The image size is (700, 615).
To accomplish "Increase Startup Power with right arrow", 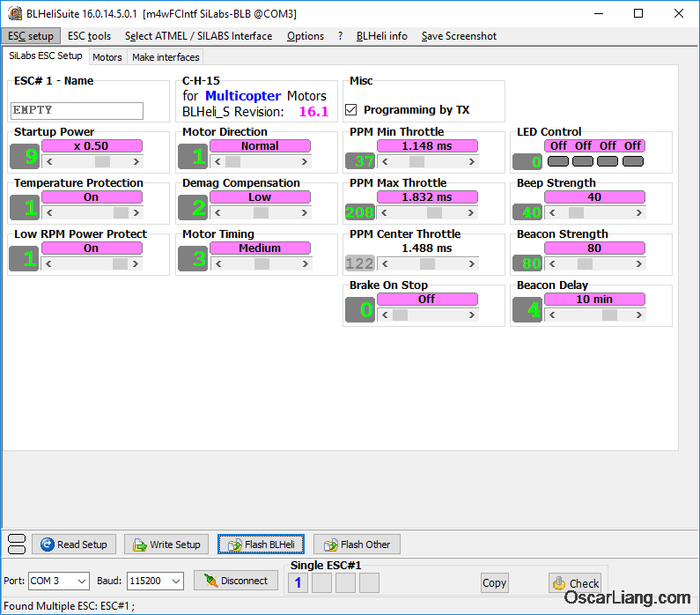I will coord(136,161).
